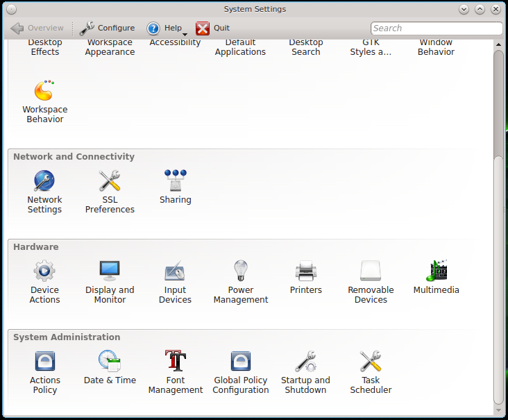This screenshot has height=420, width=508.
Task: Click the Desktop Effects label
Action: coord(45,47)
